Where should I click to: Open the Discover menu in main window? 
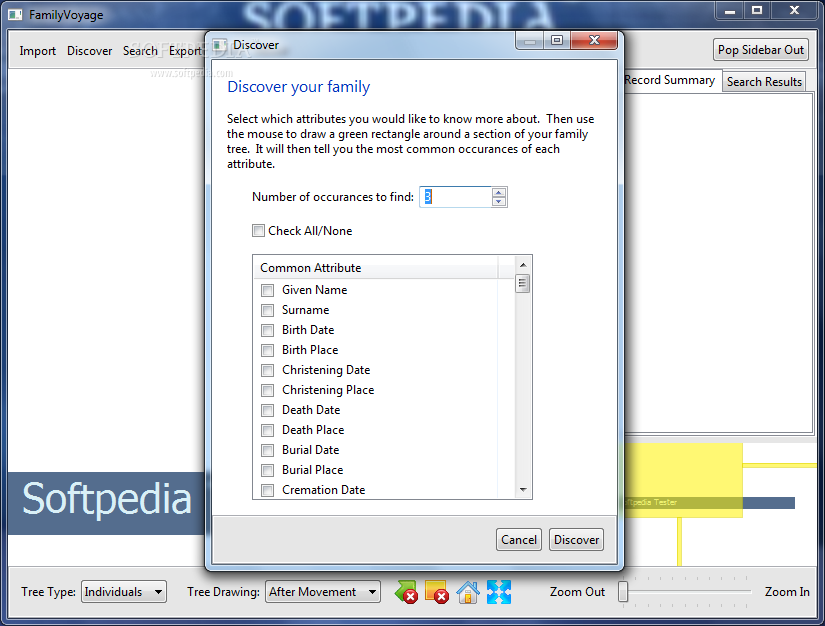(89, 51)
